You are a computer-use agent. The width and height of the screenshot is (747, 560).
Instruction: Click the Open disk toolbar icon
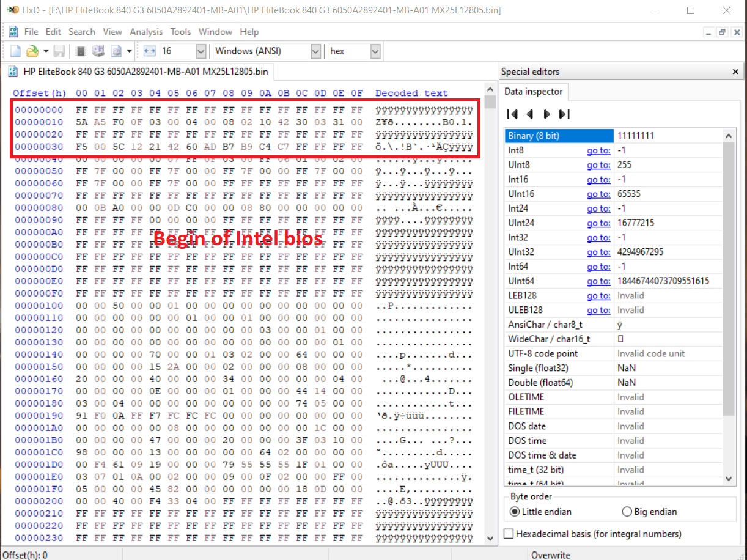(x=98, y=51)
